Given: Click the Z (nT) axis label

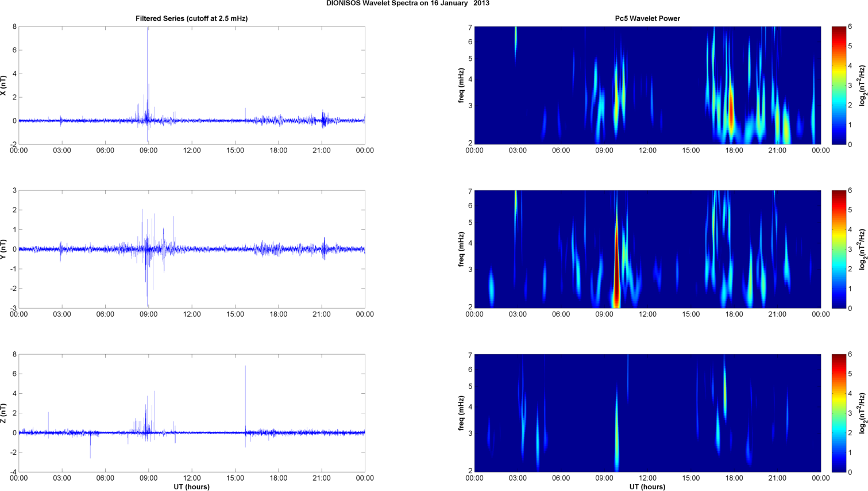Looking at the screenshot, I should [x=3, y=413].
